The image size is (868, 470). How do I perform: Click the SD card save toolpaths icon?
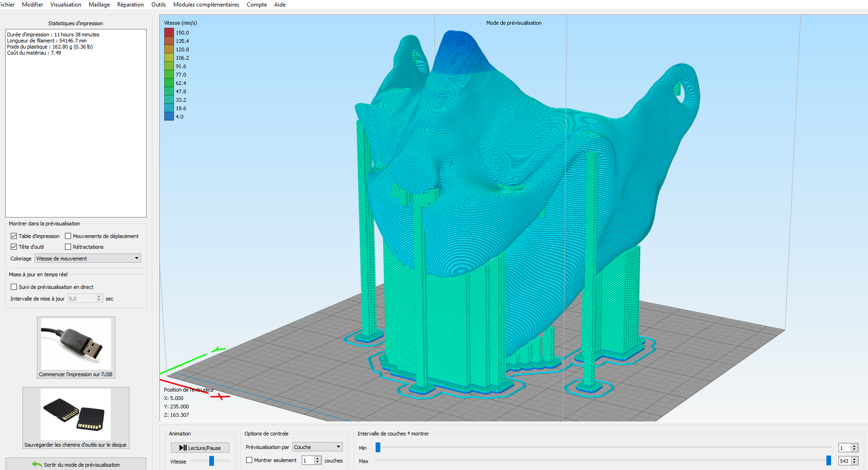pos(76,414)
